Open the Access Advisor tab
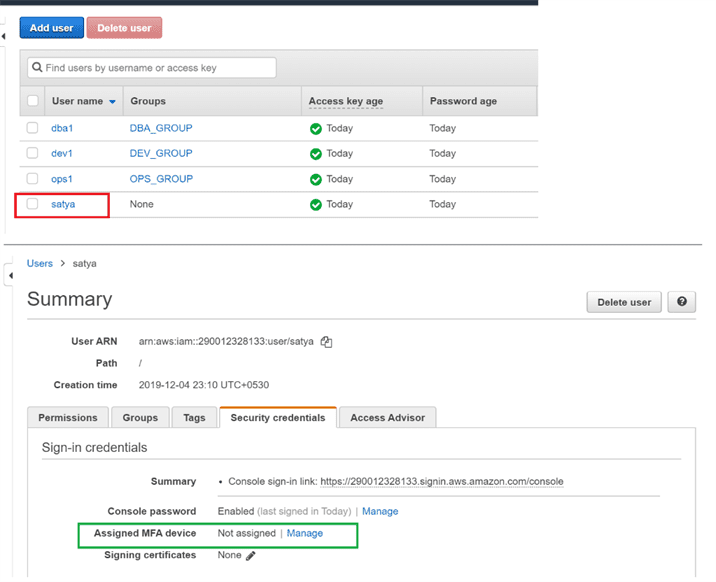 (387, 418)
